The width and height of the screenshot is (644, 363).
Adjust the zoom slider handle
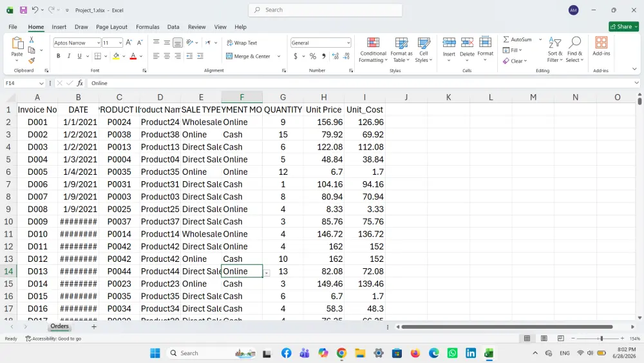pos(601,338)
